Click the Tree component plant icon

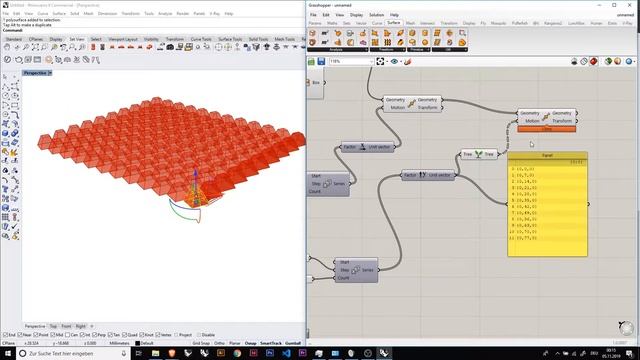478,154
